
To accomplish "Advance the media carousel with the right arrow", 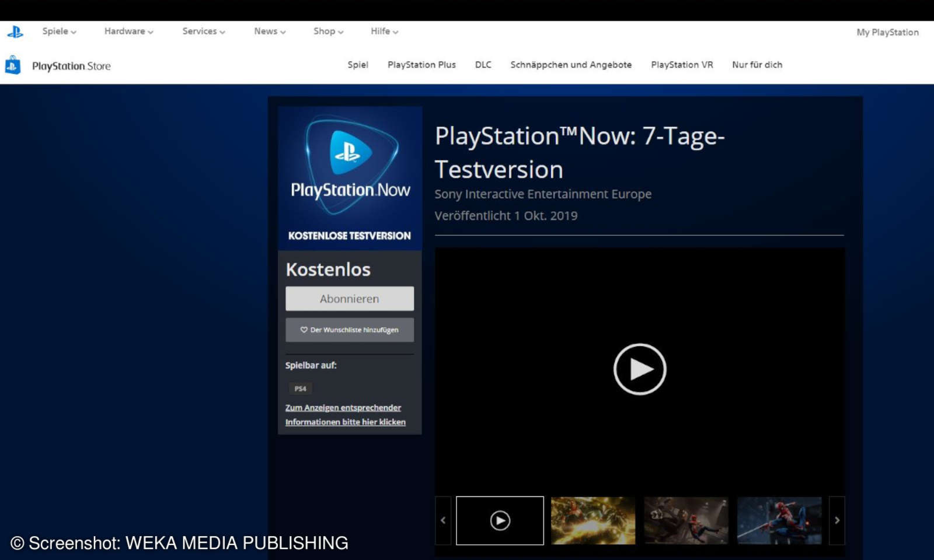I will pyautogui.click(x=838, y=520).
